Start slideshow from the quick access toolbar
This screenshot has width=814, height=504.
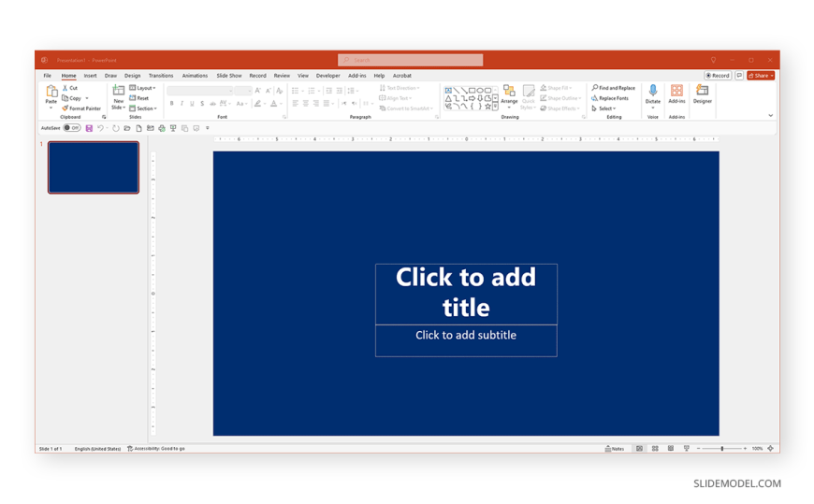click(x=173, y=128)
